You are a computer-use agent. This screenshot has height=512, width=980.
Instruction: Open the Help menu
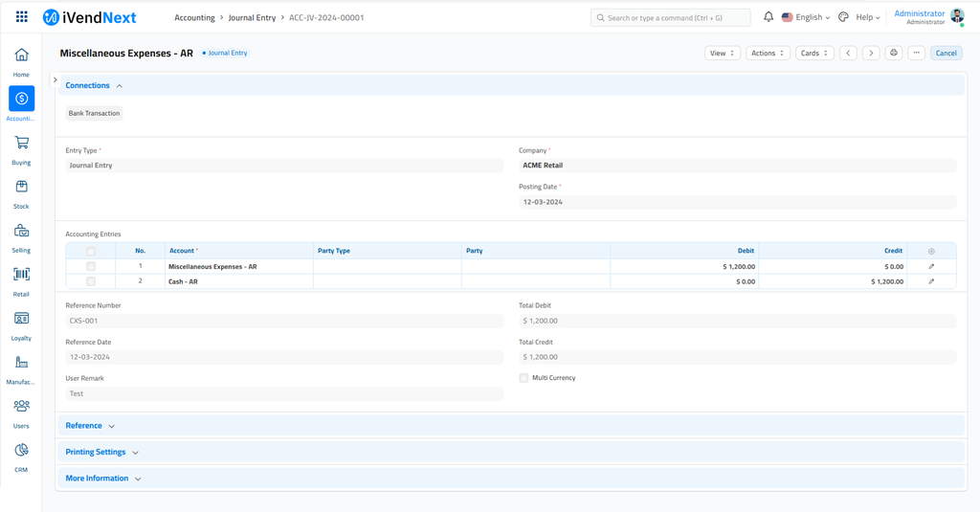(x=867, y=17)
